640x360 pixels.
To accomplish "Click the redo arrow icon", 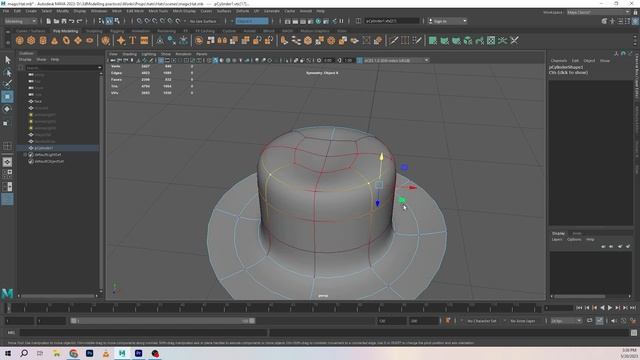I will coord(80,21).
